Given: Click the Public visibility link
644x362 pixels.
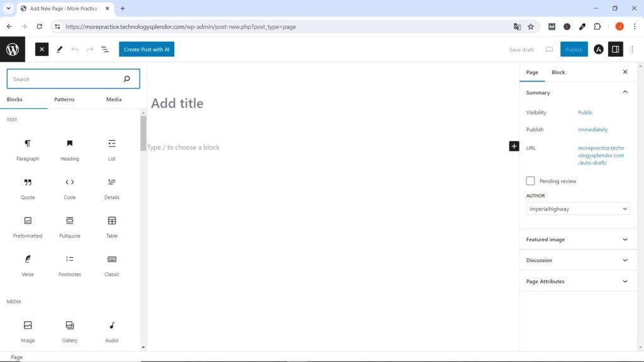Looking at the screenshot, I should (x=585, y=112).
